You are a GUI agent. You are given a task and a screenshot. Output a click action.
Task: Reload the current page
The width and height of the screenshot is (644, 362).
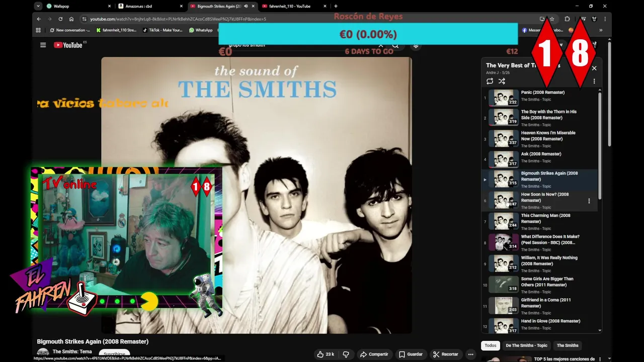pos(60,19)
